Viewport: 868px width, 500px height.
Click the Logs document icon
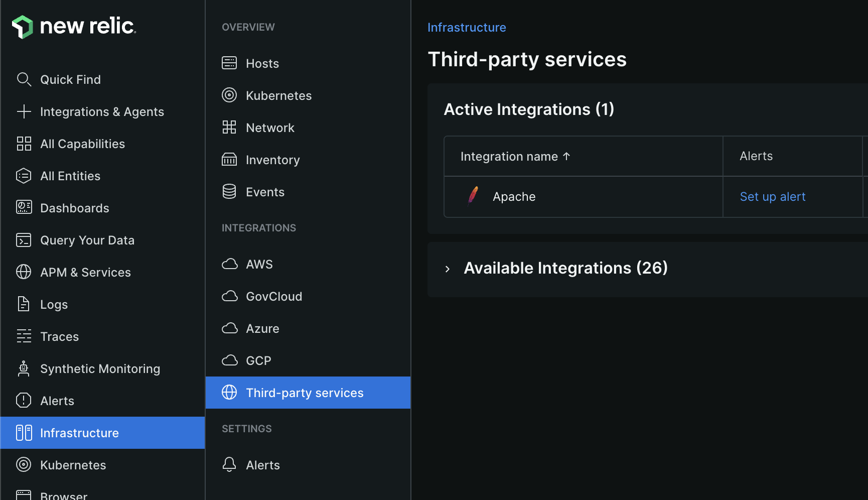24,304
